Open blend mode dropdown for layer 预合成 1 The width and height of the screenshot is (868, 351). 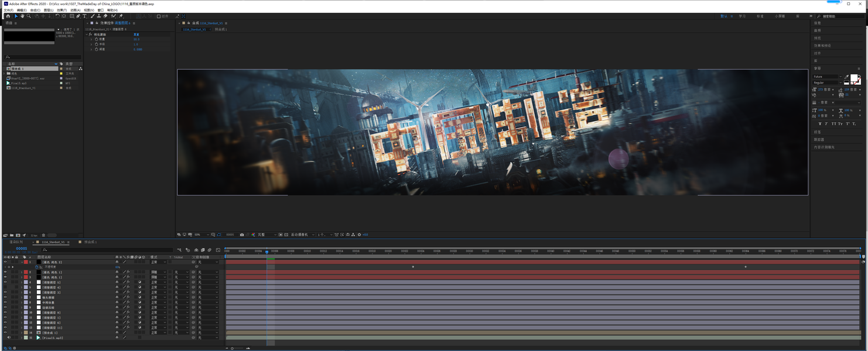click(158, 332)
